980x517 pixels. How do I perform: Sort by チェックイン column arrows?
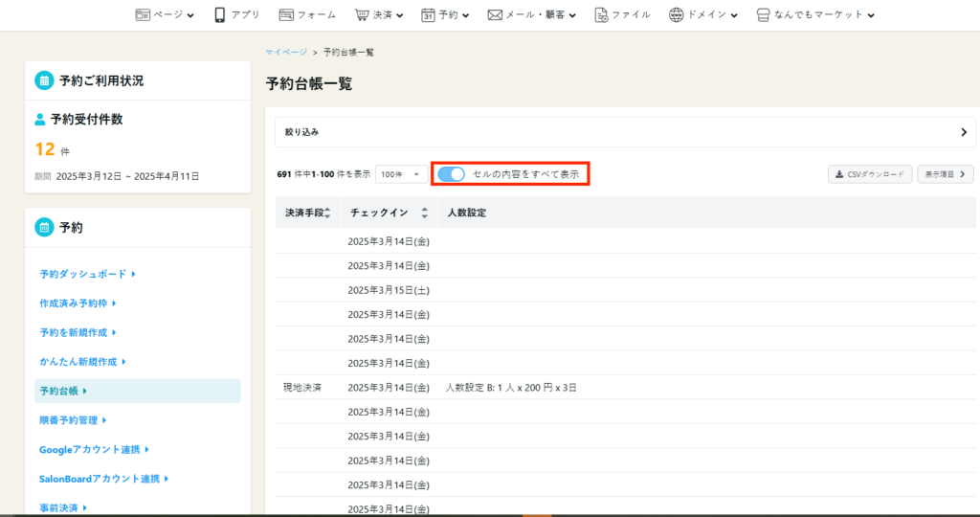[x=424, y=213]
